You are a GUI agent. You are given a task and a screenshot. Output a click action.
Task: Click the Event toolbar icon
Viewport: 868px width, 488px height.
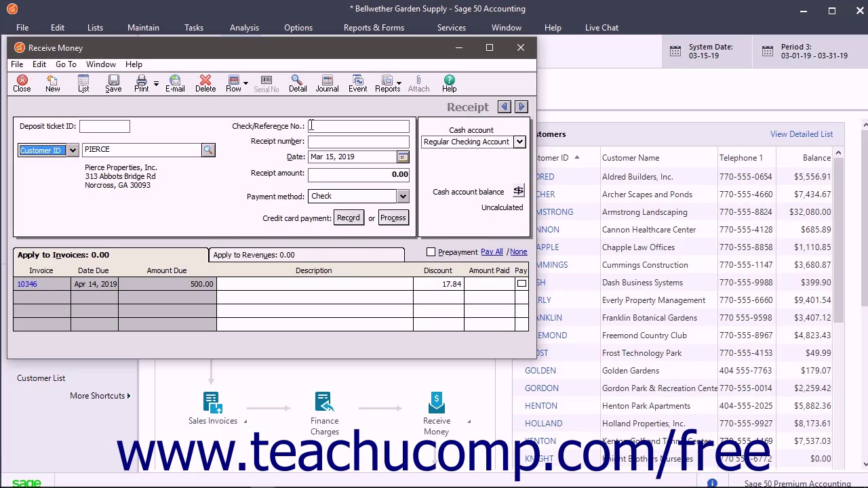click(357, 83)
